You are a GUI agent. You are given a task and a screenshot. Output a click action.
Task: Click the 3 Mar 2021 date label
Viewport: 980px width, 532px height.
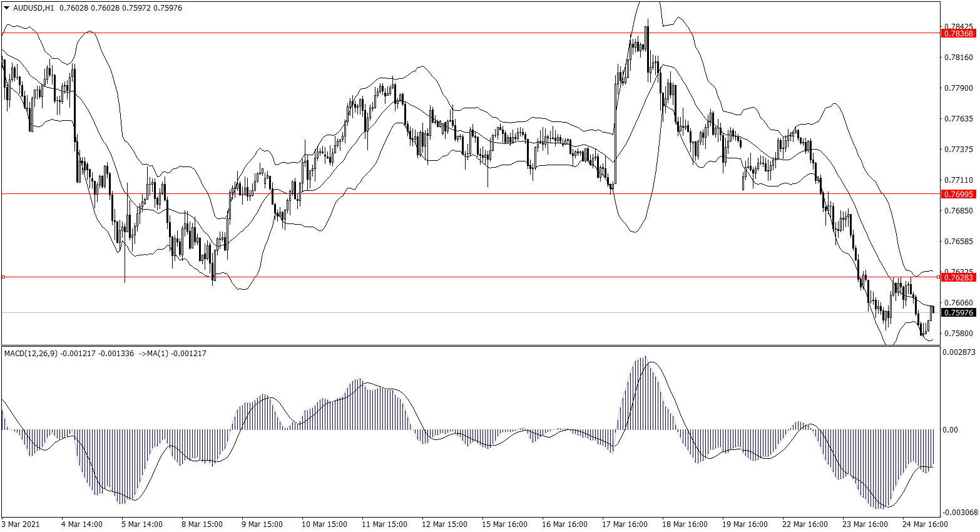point(21,524)
